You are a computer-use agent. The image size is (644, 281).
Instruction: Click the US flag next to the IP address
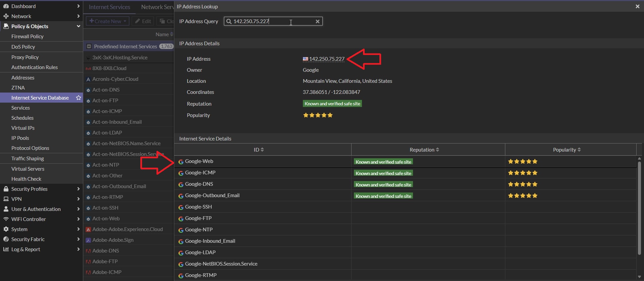[x=306, y=59]
